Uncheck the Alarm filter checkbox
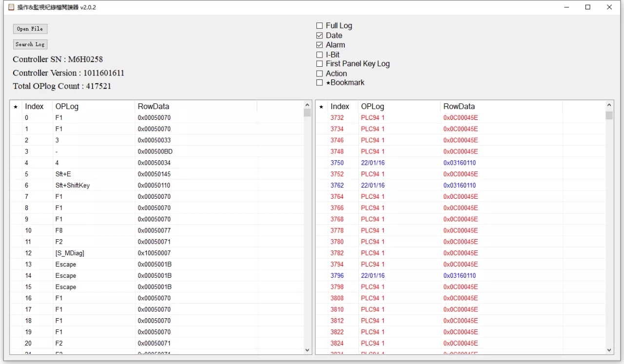The width and height of the screenshot is (624, 364). click(319, 45)
